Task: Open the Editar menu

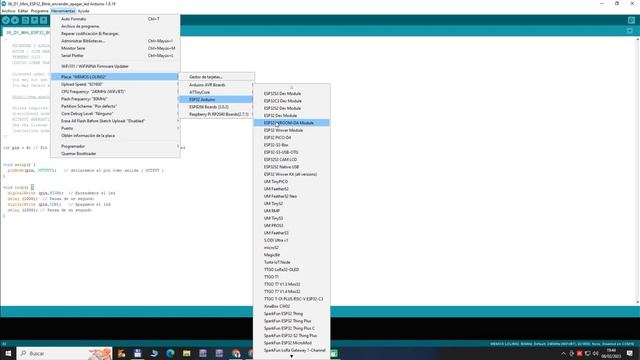Action: pos(23,11)
